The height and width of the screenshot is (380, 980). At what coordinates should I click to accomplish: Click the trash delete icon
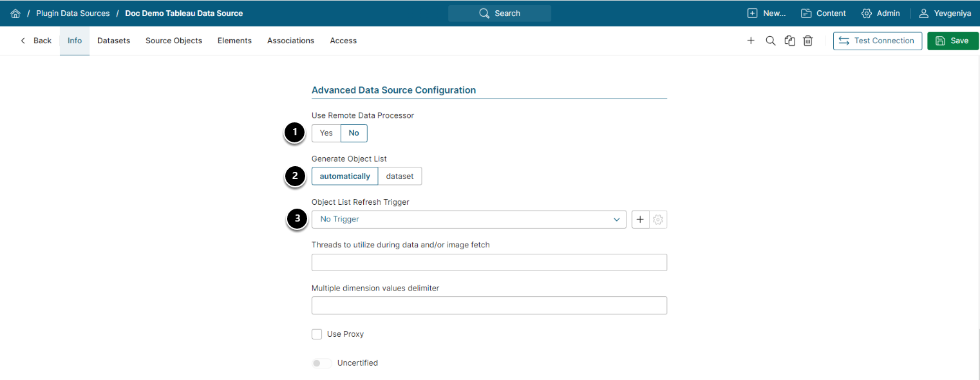(x=808, y=41)
